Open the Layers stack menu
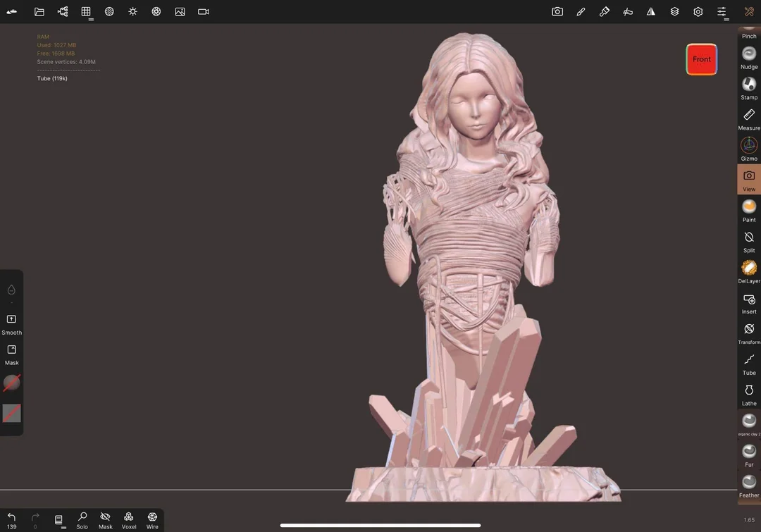 (x=674, y=12)
